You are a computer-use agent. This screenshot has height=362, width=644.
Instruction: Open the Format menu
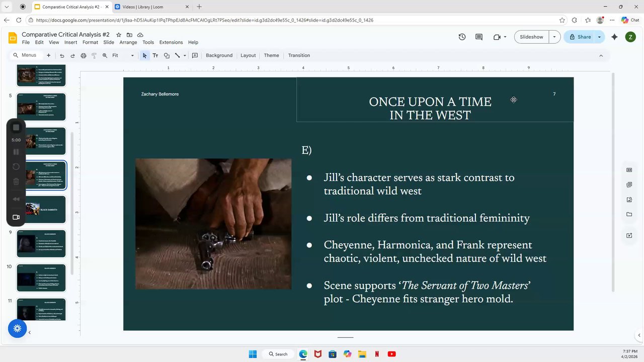tap(90, 42)
